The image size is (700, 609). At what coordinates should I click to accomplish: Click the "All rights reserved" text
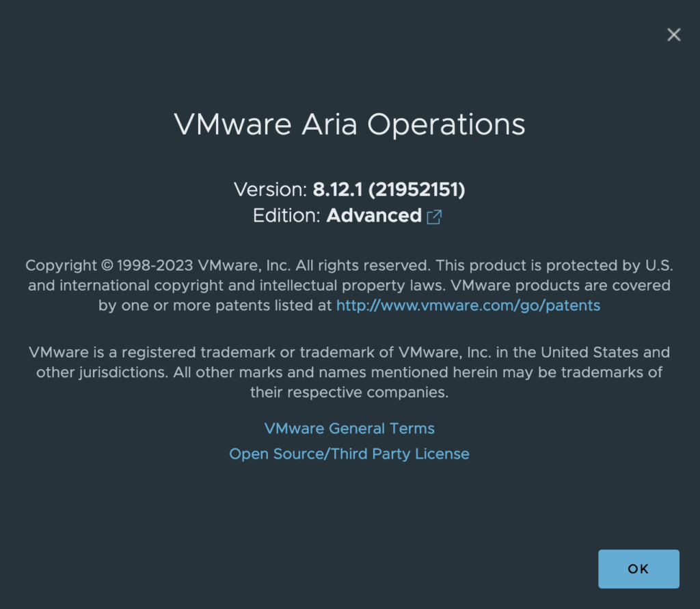(x=364, y=265)
